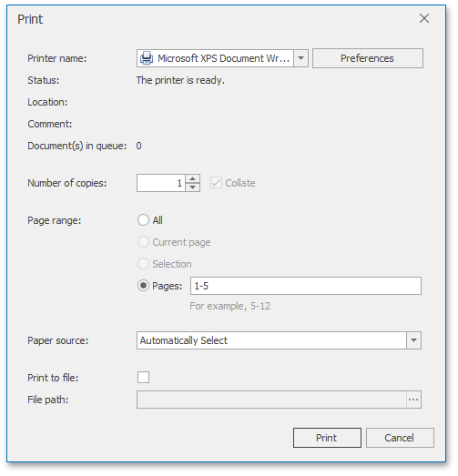Open the printer name dropdown arrow
Image resolution: width=458 pixels, height=476 pixels.
coord(301,58)
